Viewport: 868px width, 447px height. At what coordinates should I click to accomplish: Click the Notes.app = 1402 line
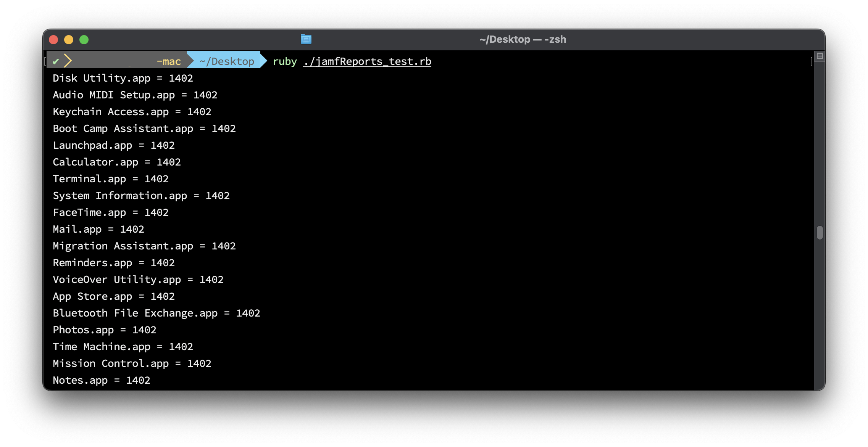(x=101, y=380)
